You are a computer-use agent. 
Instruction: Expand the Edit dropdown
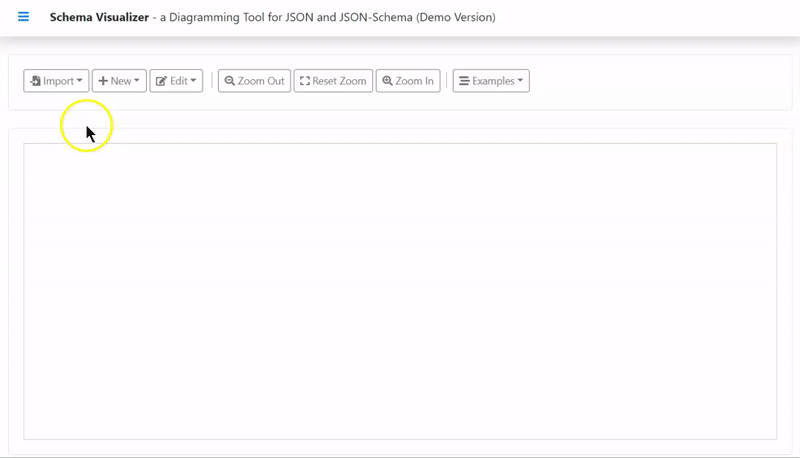point(176,81)
